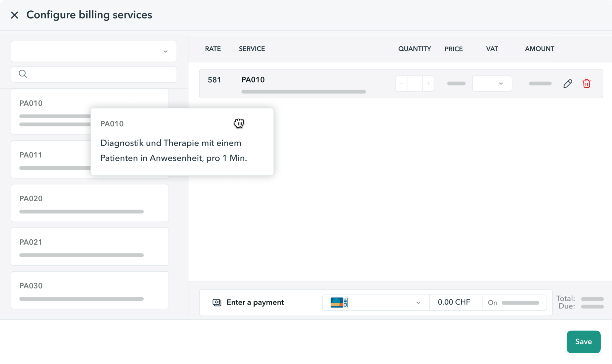Expand the top-left category dropdown
Screen dimensions: 612x364
click(x=94, y=51)
